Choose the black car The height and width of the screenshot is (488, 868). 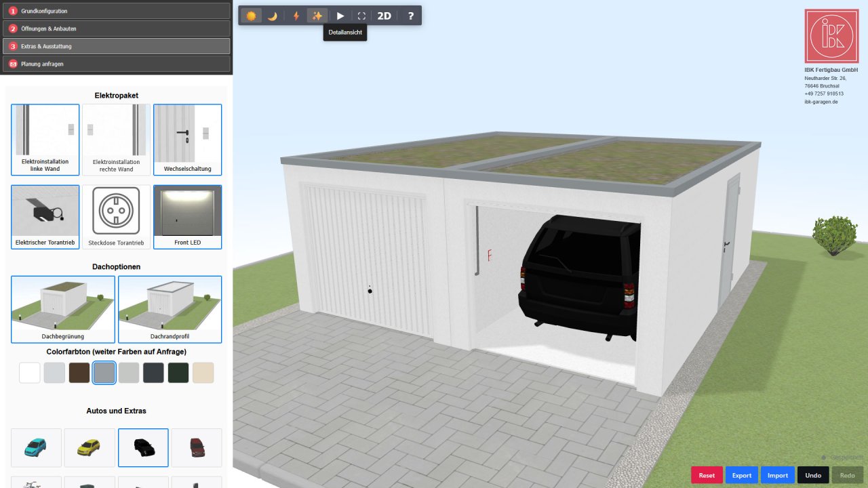(x=143, y=447)
